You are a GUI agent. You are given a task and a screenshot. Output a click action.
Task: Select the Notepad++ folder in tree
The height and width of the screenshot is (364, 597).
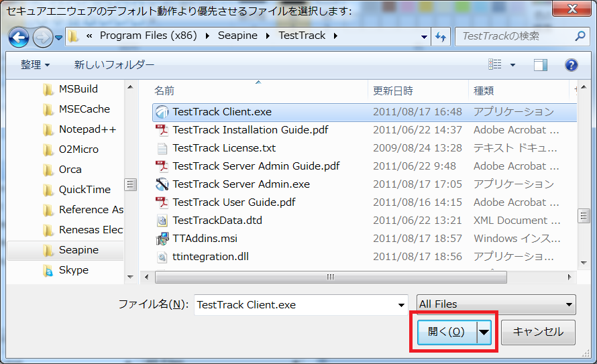click(x=87, y=129)
